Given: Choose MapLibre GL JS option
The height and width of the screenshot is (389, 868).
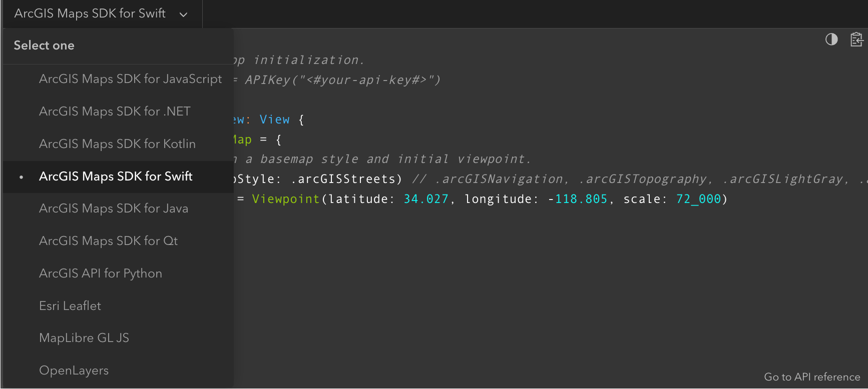Looking at the screenshot, I should click(118, 338).
